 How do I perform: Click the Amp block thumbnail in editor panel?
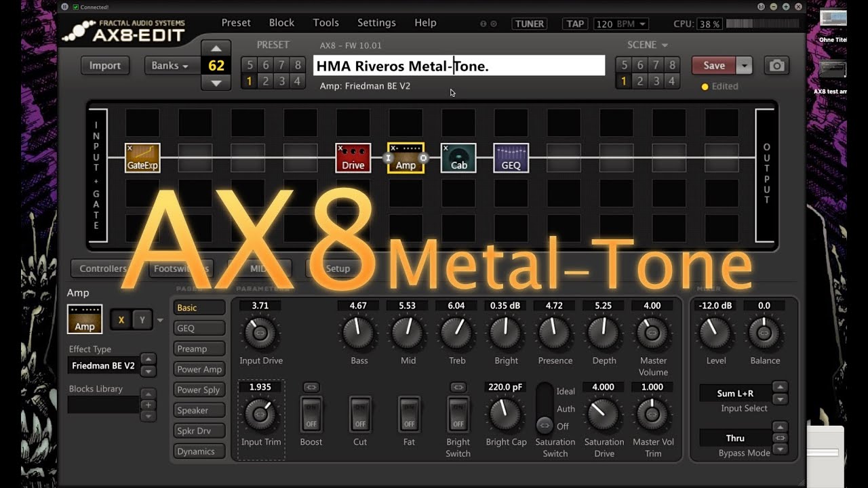(x=85, y=319)
